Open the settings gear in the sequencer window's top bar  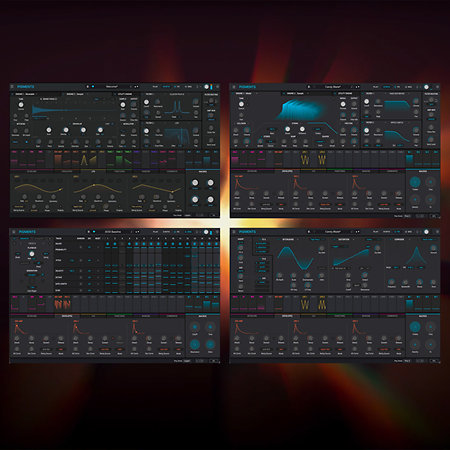click(x=217, y=232)
